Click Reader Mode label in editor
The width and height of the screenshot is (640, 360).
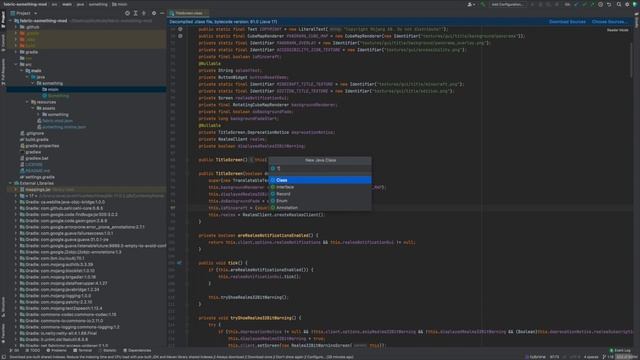tap(618, 30)
